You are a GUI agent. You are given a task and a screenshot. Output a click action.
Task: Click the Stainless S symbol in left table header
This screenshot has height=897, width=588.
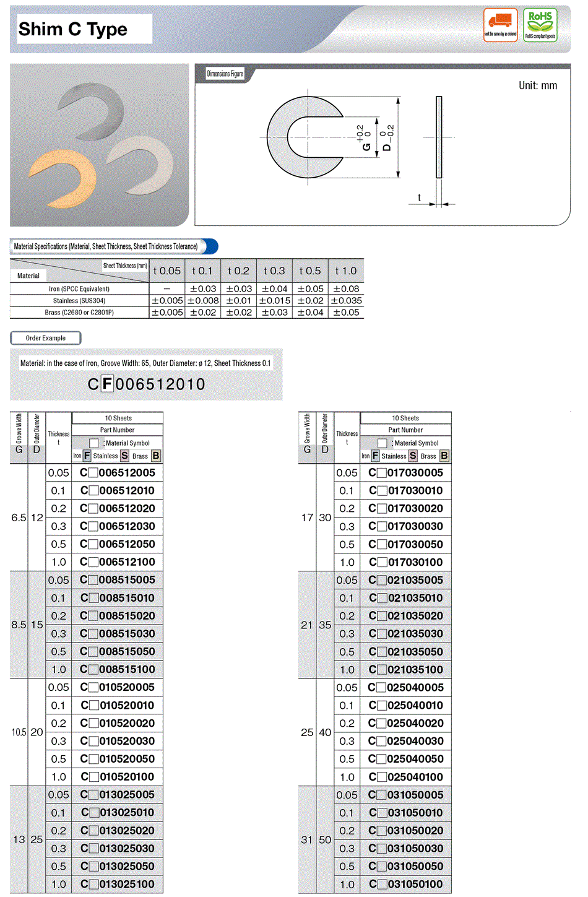point(124,456)
